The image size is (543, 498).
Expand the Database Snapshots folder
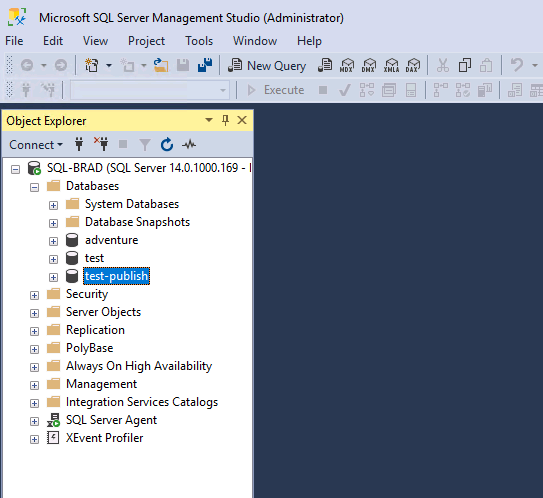point(53,223)
